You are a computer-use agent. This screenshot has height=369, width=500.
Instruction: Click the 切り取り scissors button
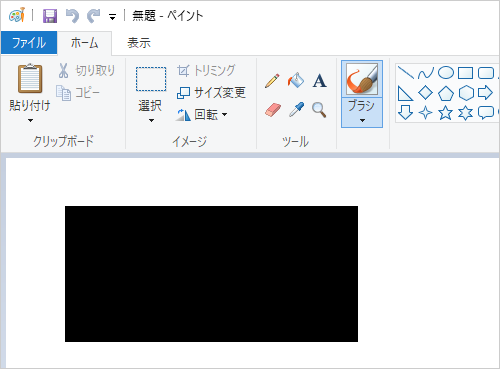86,71
